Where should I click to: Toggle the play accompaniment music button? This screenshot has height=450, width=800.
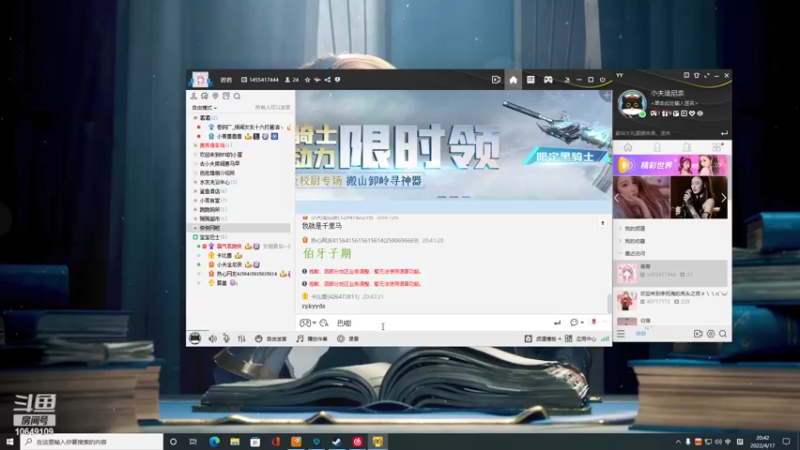click(x=312, y=339)
